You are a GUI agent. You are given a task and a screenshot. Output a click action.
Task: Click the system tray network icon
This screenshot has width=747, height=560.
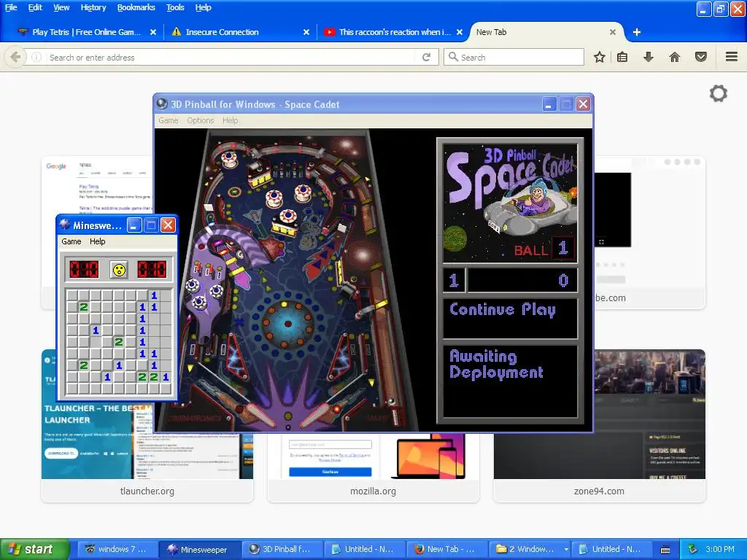tap(692, 549)
